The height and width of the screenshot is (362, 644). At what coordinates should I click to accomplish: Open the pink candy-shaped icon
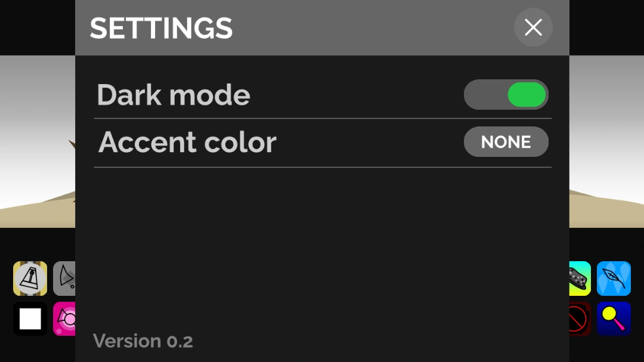pyautogui.click(x=64, y=319)
